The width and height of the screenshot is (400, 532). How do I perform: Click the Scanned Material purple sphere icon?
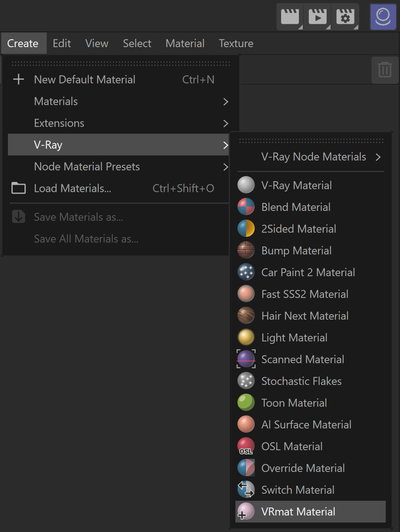[246, 359]
